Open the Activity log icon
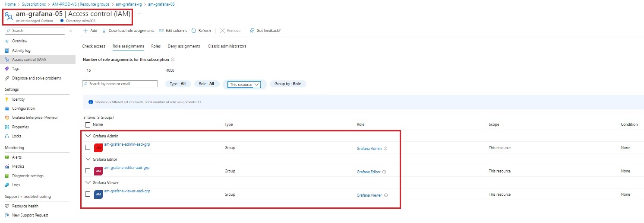Viewport: 644px width, 223px height. 7,51
